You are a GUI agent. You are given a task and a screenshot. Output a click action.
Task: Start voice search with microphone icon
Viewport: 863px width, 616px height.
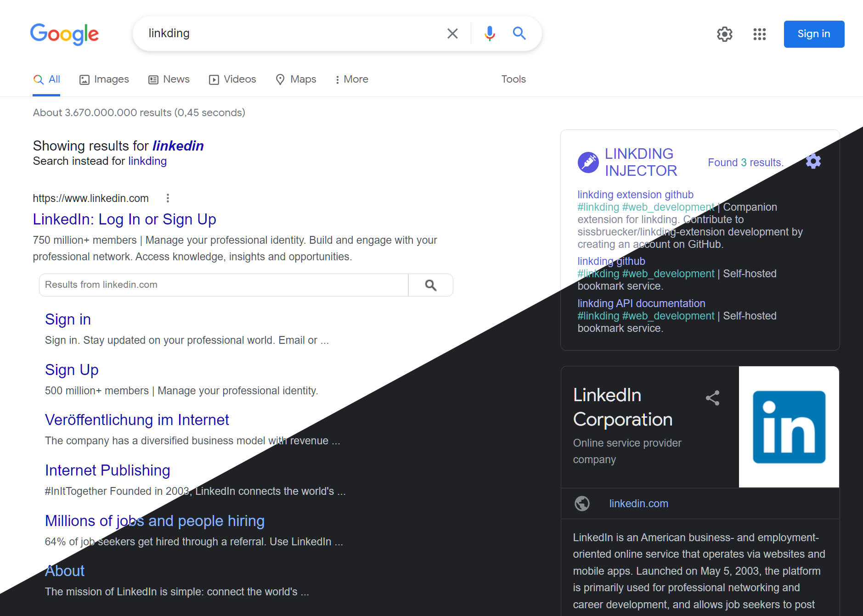point(490,34)
